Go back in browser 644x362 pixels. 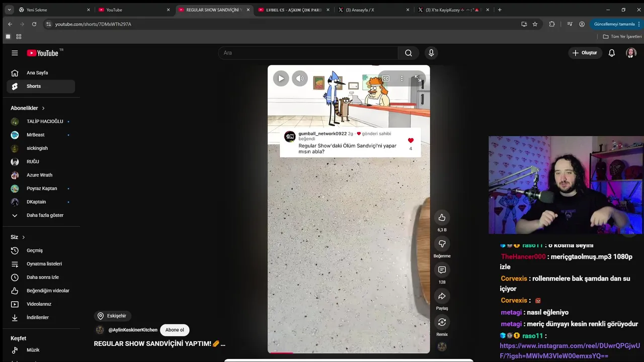tap(10, 24)
